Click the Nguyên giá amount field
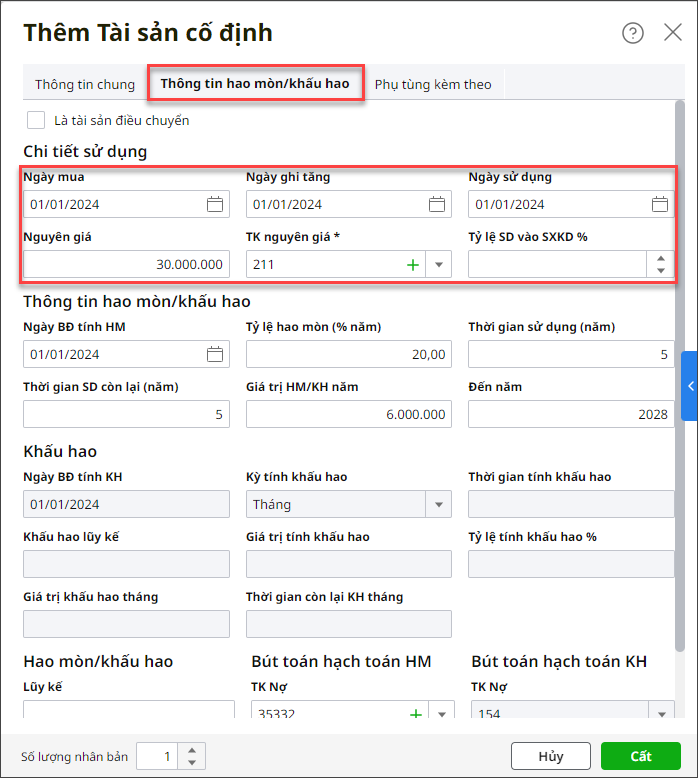Screen dimensions: 698x778 [x=126, y=264]
